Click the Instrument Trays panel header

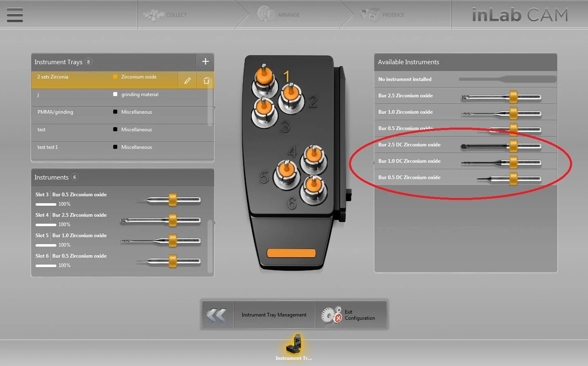[x=114, y=62]
